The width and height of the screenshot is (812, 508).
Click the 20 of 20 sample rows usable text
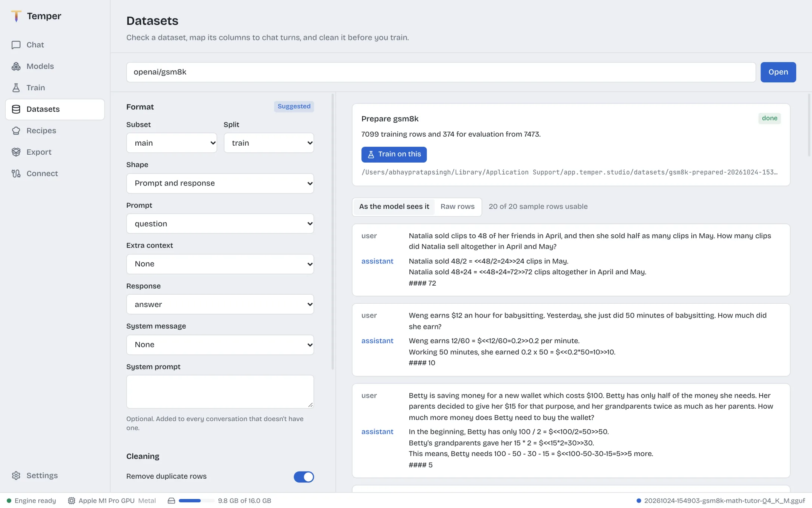tap(538, 207)
